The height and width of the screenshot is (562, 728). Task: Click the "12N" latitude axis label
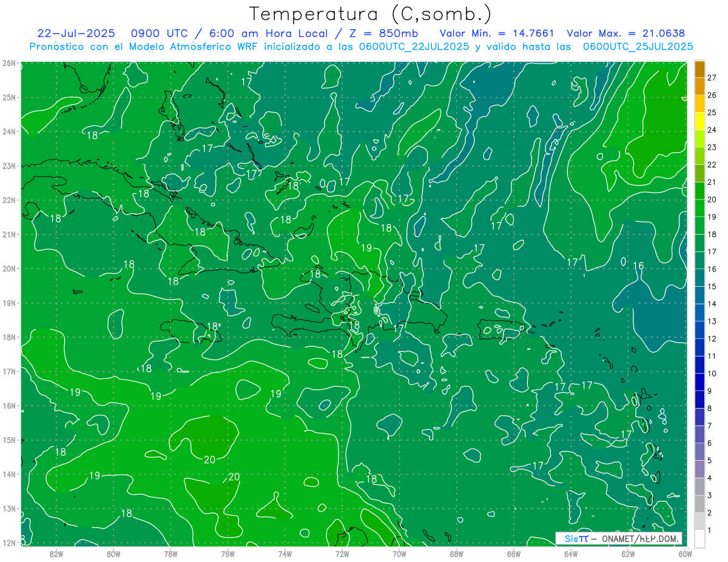(8, 543)
